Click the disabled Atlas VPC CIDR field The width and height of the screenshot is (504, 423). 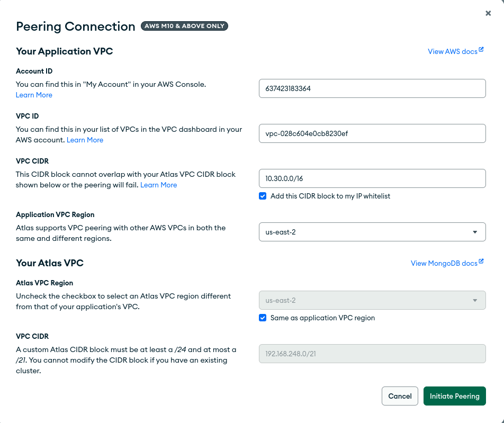(x=372, y=354)
